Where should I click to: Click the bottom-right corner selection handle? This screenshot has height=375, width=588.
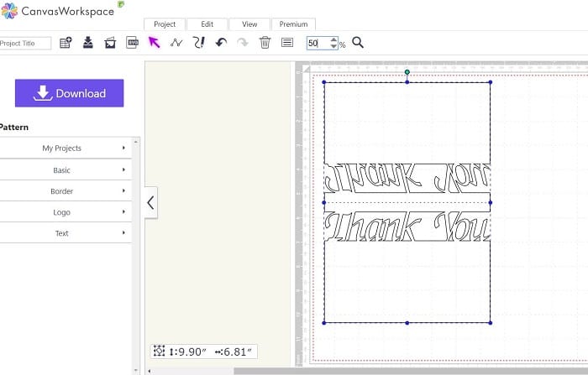pos(490,322)
